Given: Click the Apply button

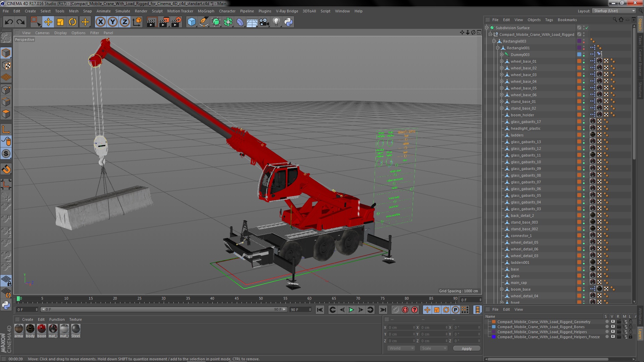Looking at the screenshot, I should pyautogui.click(x=466, y=349).
